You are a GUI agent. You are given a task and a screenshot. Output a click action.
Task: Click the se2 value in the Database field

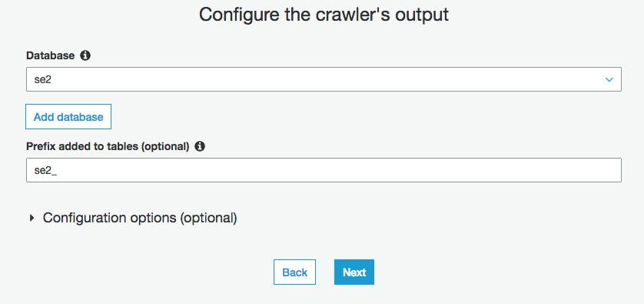tap(43, 79)
